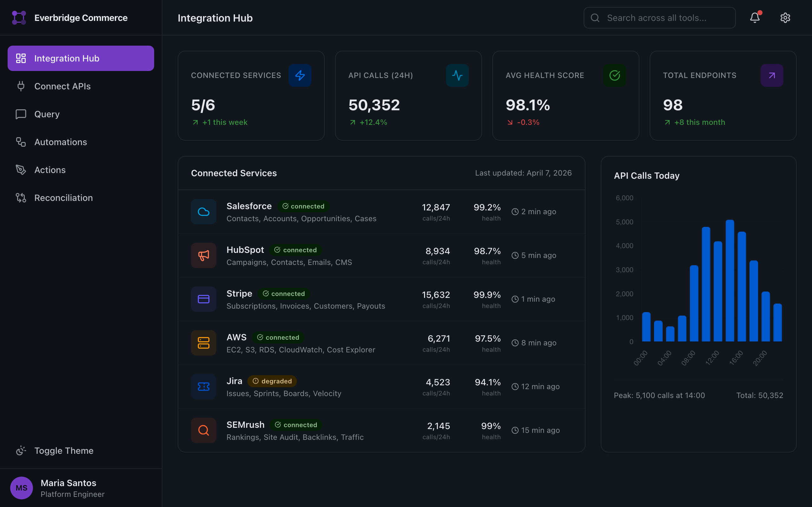Toggle Theme to switch appearance

tap(64, 450)
